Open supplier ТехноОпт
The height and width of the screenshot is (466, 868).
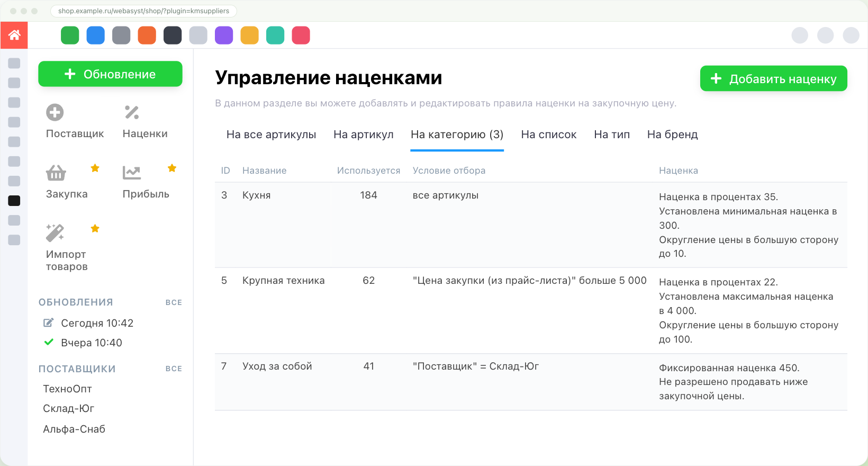point(68,389)
